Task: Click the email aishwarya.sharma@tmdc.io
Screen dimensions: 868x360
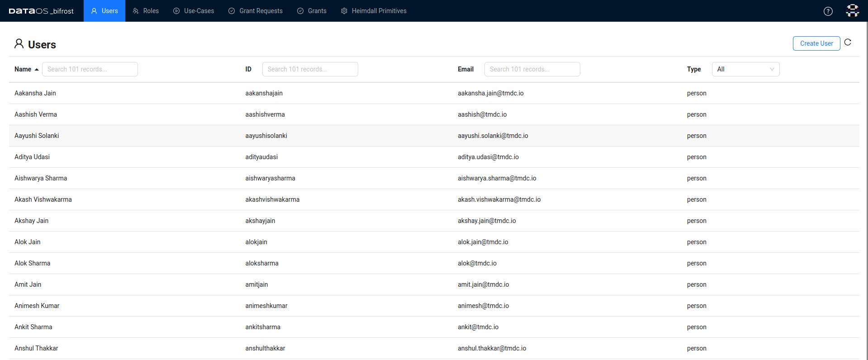Action: click(497, 178)
